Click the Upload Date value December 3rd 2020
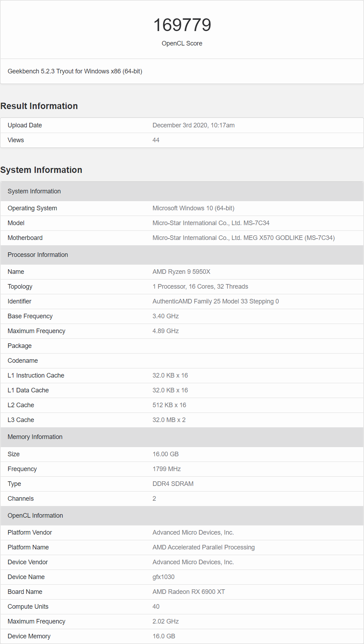Image resolution: width=364 pixels, height=644 pixels. (x=193, y=125)
